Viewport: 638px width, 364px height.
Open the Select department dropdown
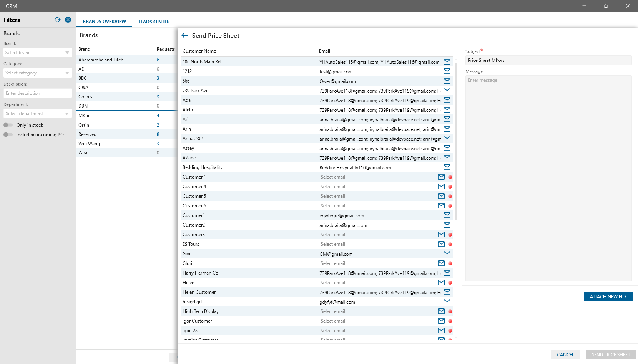coord(38,114)
